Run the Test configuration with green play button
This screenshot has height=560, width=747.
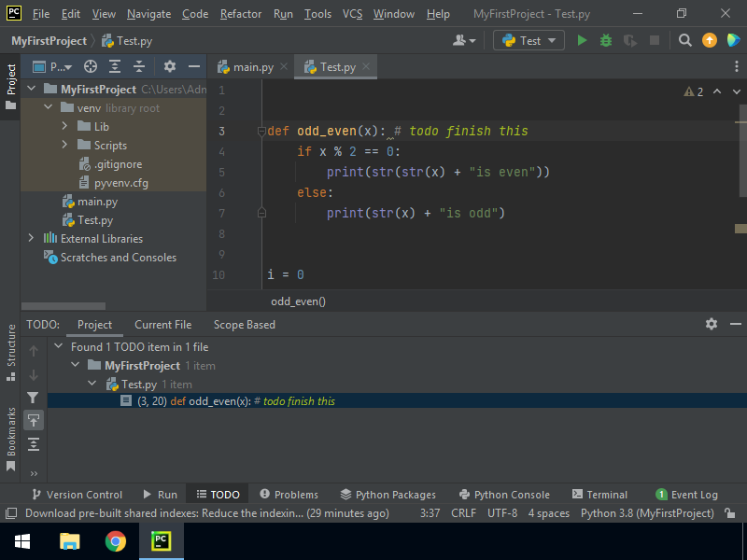[x=583, y=40]
